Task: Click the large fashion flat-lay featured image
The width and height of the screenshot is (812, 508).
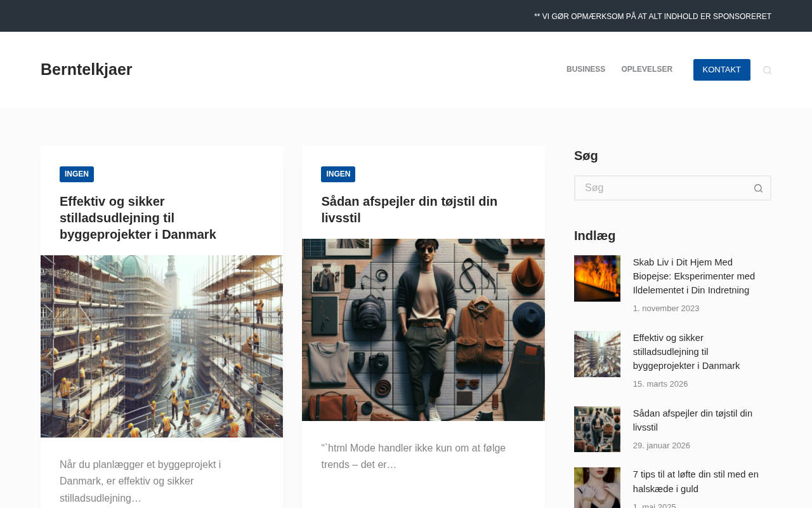Action: pyautogui.click(x=423, y=330)
